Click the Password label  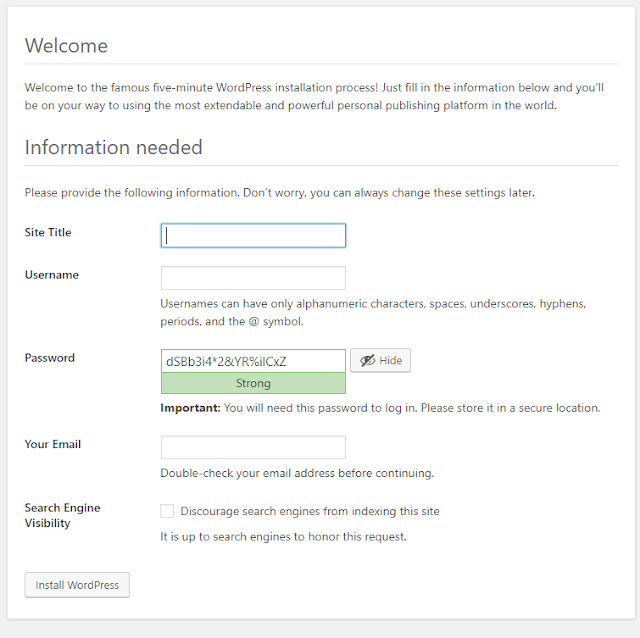click(x=49, y=358)
